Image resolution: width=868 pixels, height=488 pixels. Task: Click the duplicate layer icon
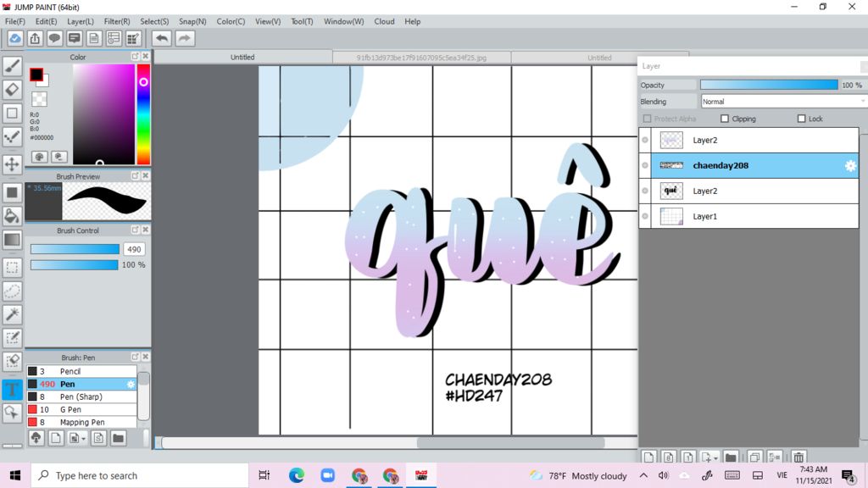[x=754, y=457]
